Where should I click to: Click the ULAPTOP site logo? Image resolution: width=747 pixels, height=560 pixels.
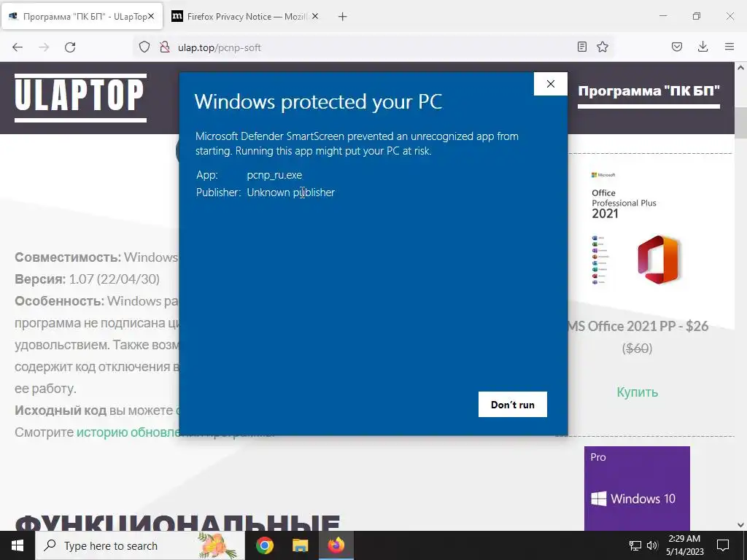(80, 98)
